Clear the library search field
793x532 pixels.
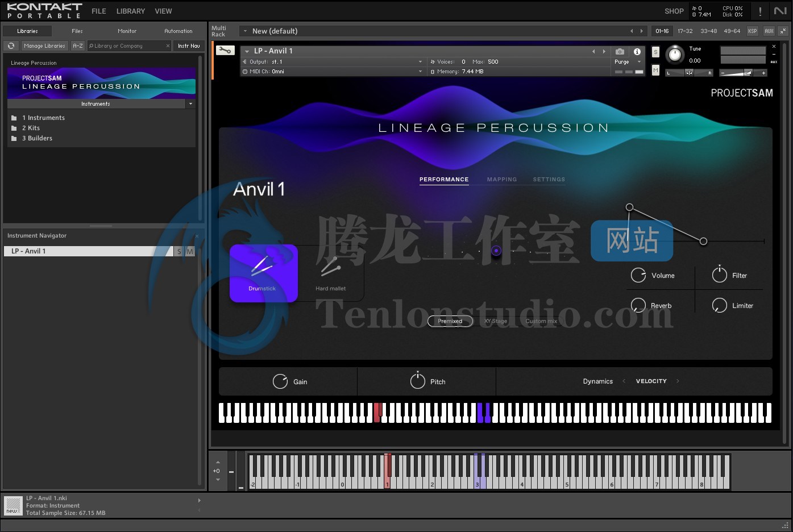click(168, 46)
